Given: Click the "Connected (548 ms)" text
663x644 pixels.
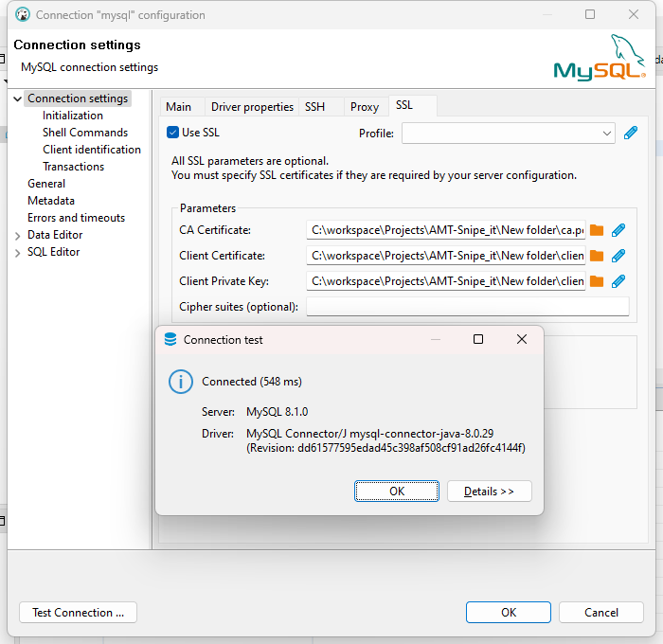Looking at the screenshot, I should [252, 382].
